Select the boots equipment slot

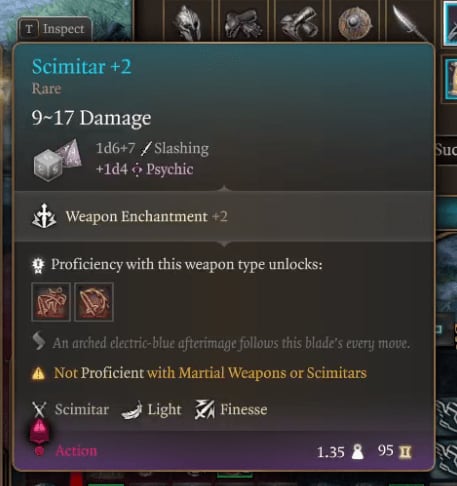tap(299, 23)
